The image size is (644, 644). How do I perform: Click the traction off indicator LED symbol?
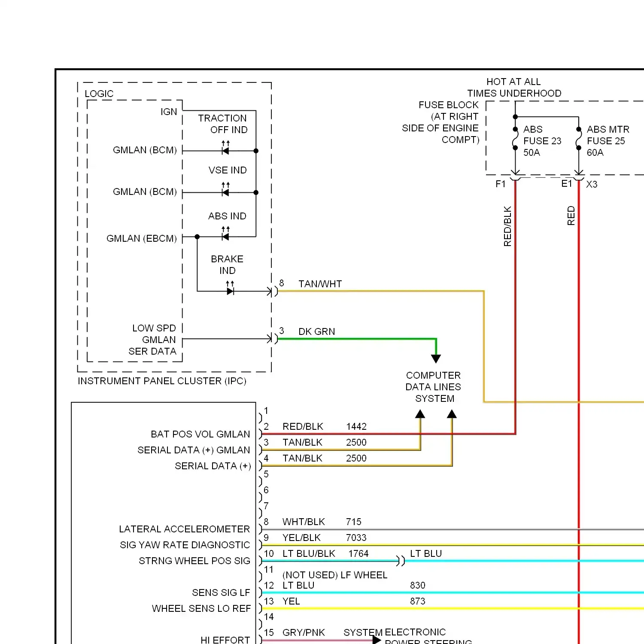pyautogui.click(x=225, y=148)
